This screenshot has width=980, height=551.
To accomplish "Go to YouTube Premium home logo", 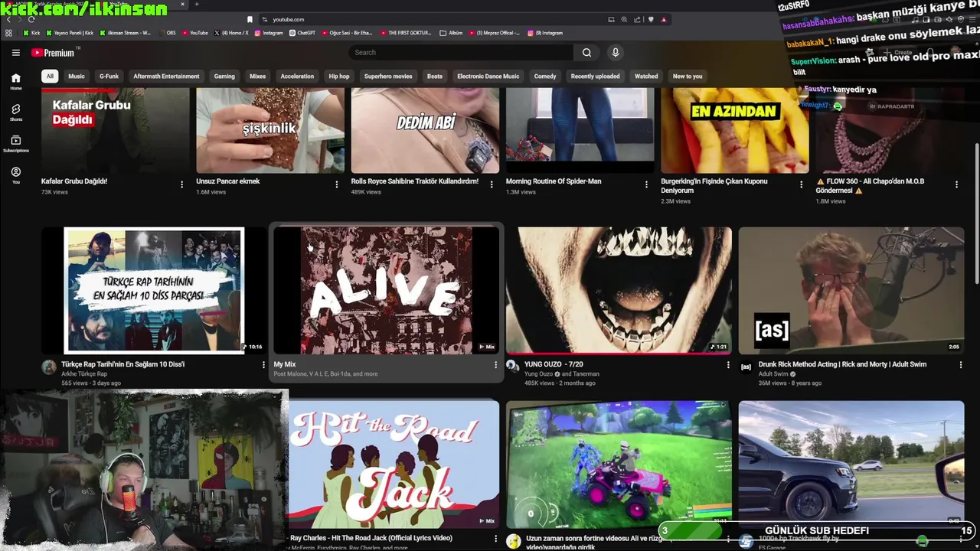I will pos(54,53).
